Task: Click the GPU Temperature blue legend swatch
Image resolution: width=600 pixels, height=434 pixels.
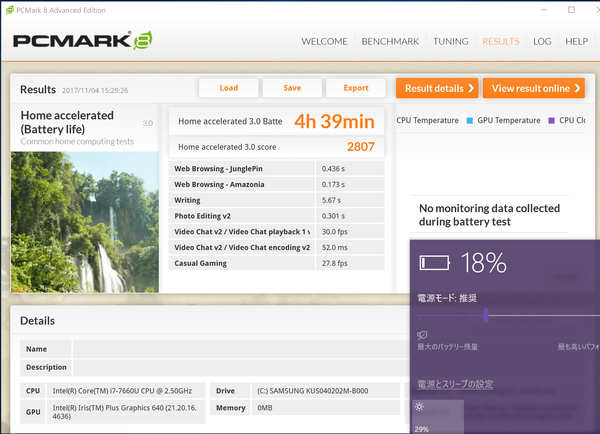Action: click(x=470, y=121)
